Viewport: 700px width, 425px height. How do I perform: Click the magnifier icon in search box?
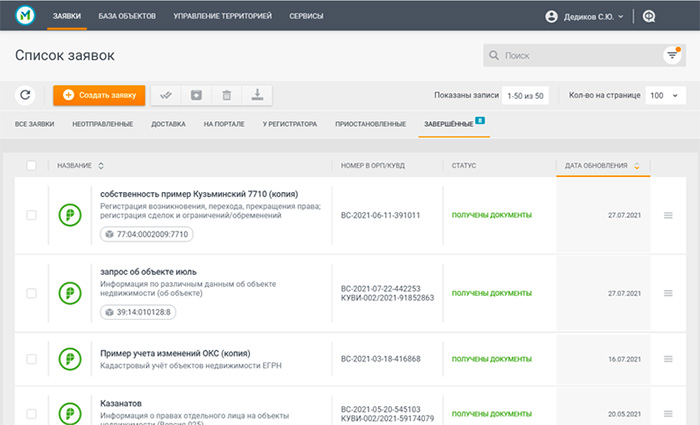click(493, 55)
